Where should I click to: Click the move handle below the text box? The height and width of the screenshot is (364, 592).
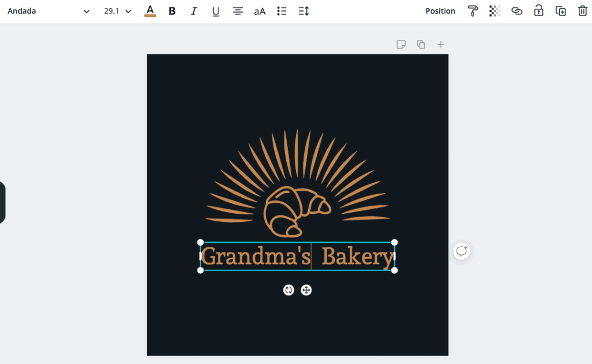click(306, 290)
